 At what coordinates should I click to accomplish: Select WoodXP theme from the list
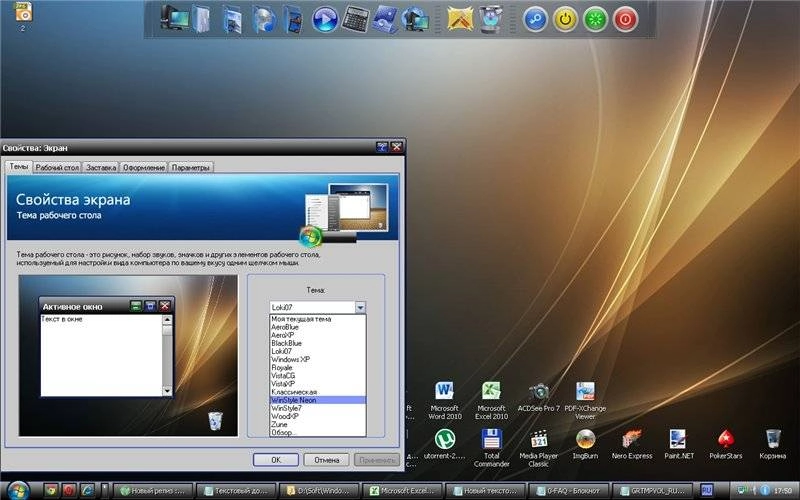click(x=317, y=416)
